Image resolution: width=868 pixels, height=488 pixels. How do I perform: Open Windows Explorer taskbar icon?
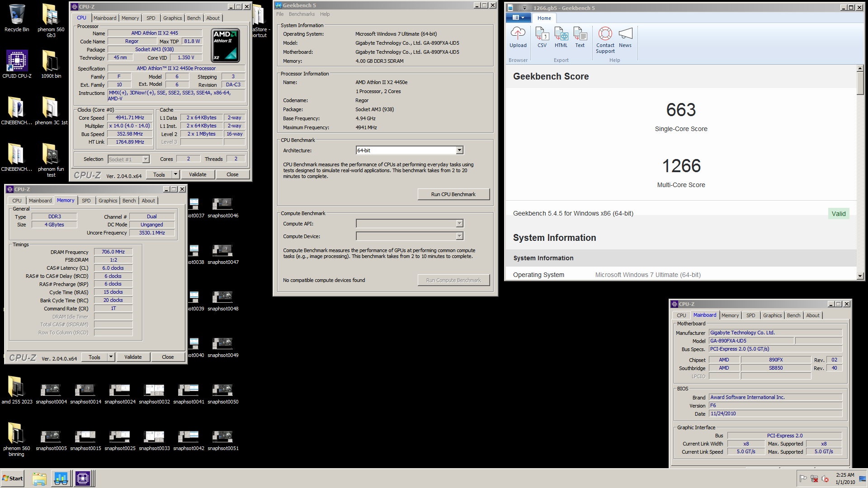tap(39, 479)
